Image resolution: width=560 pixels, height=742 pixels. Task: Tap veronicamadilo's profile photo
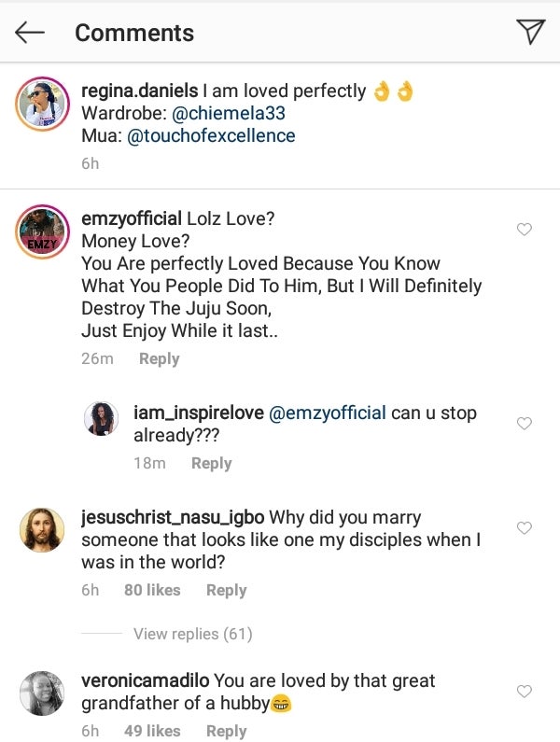click(x=42, y=693)
